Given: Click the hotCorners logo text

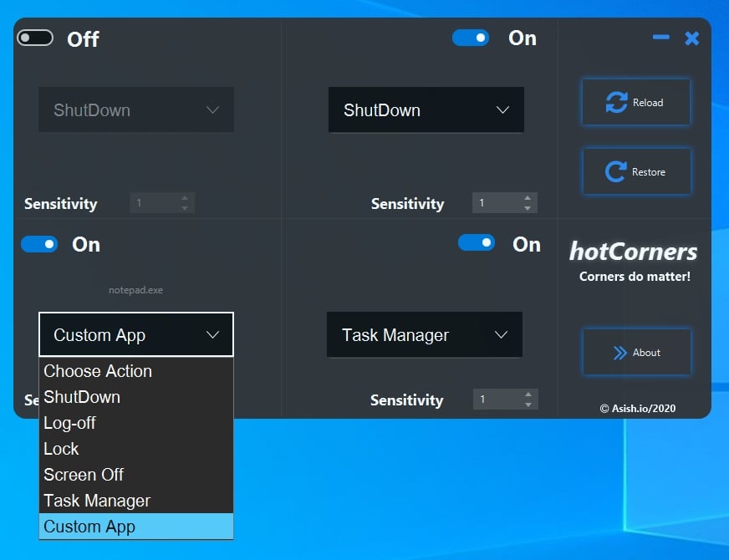Looking at the screenshot, I should pos(633,252).
